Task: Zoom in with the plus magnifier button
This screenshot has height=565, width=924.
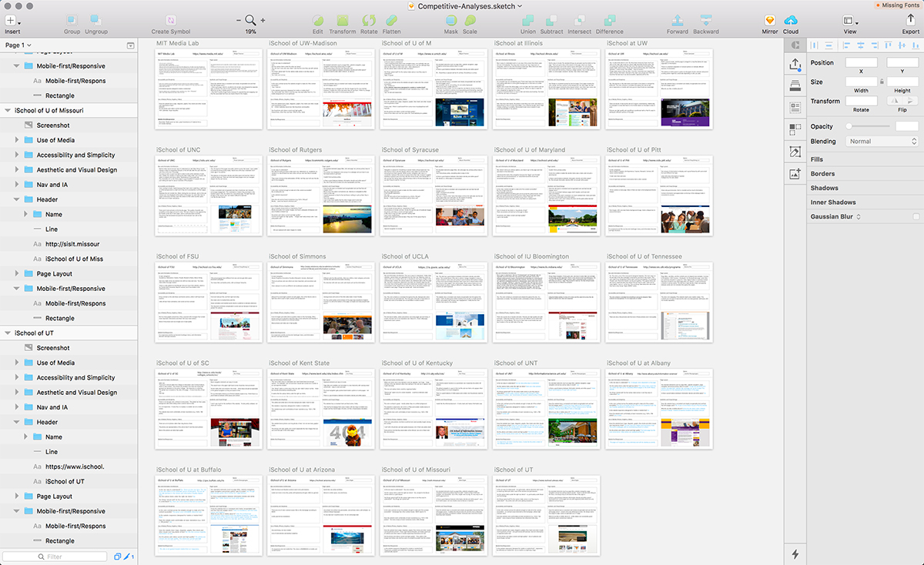Action: [263, 20]
